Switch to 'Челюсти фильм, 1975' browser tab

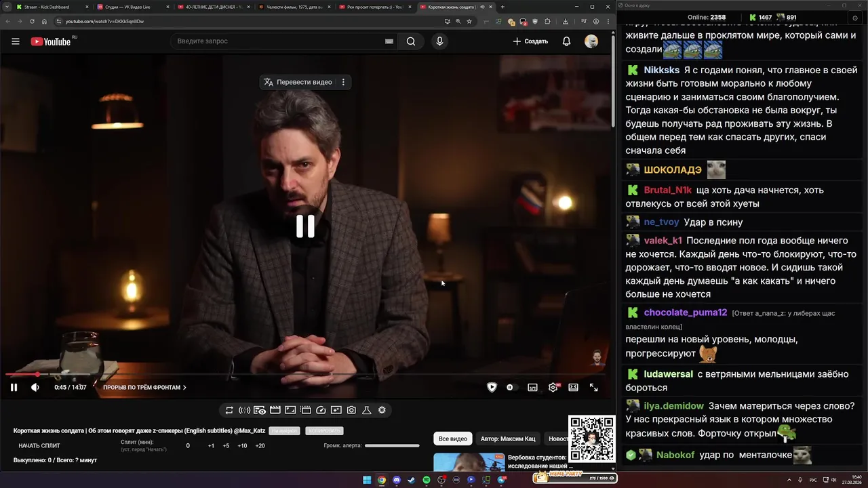pyautogui.click(x=293, y=7)
